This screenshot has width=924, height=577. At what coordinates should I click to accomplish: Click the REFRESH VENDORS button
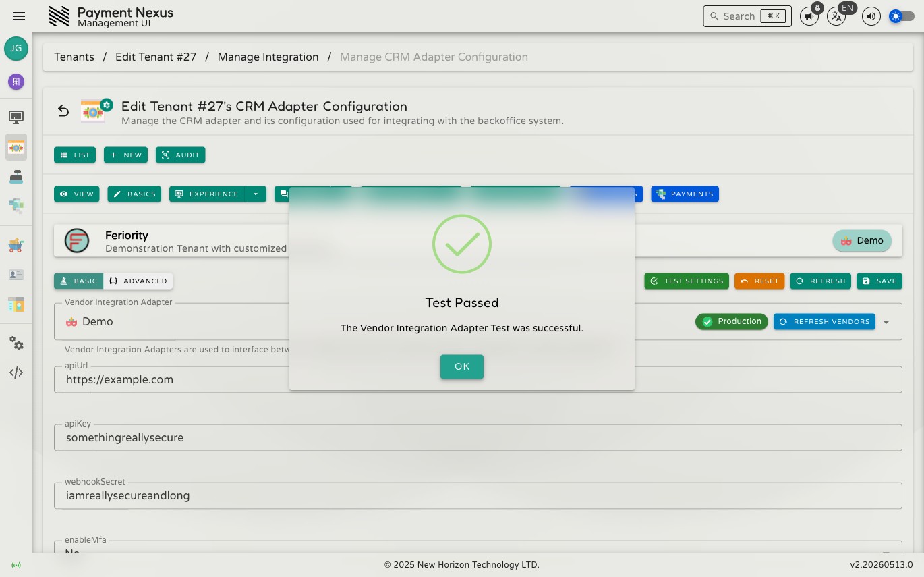tap(824, 322)
